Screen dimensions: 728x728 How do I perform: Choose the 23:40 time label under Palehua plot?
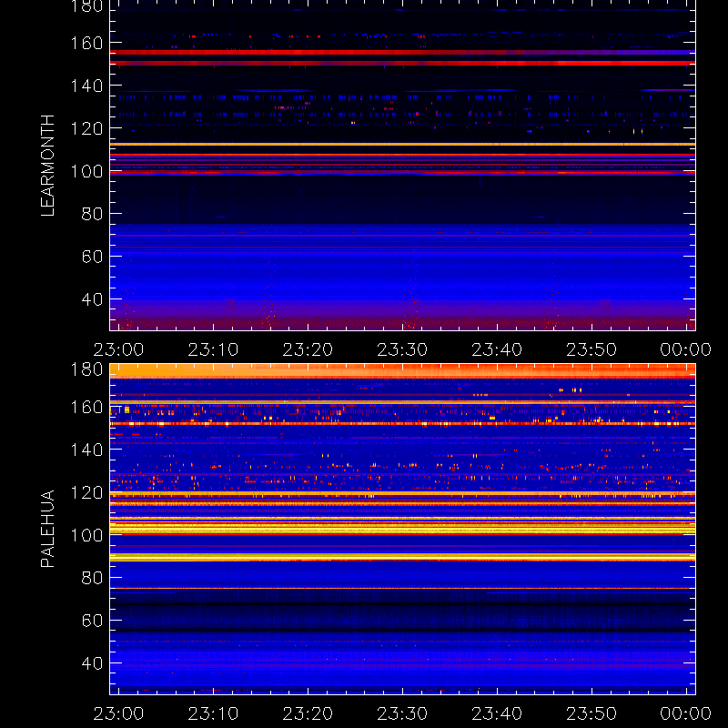[x=497, y=713]
